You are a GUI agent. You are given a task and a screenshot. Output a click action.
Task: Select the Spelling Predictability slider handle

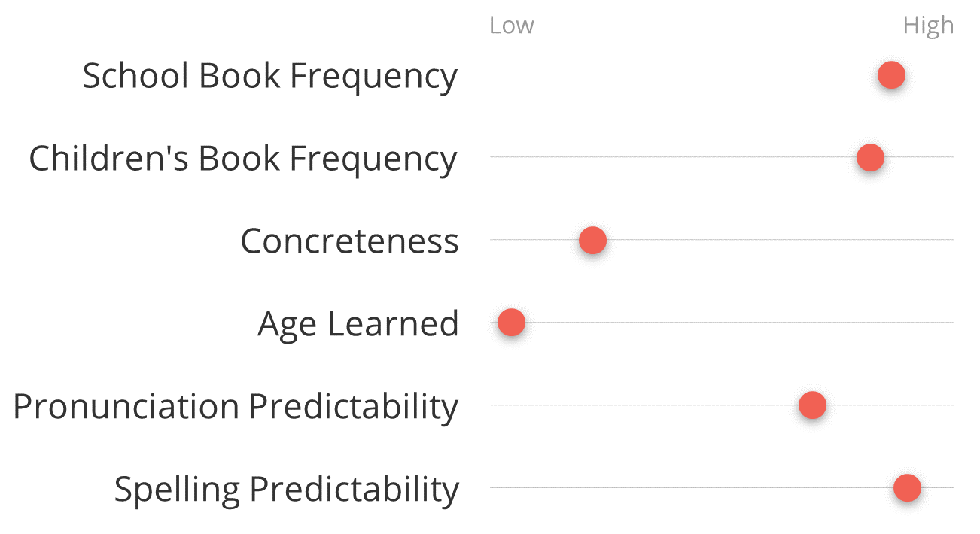click(x=907, y=487)
